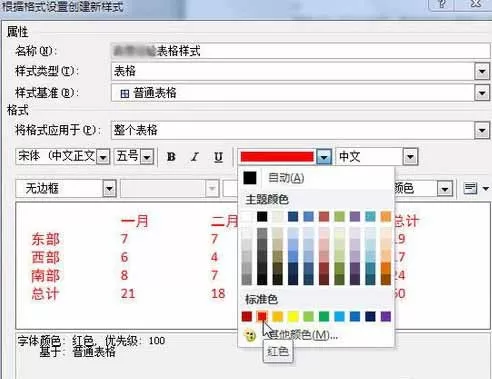Collapse the font color dropdown arrow
492x379 pixels.
click(x=324, y=156)
